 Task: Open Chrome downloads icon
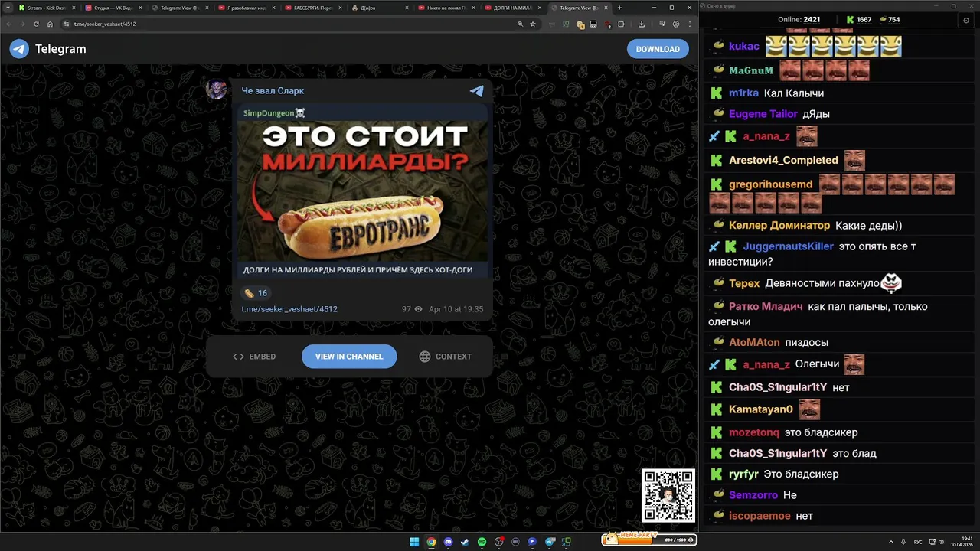(641, 24)
